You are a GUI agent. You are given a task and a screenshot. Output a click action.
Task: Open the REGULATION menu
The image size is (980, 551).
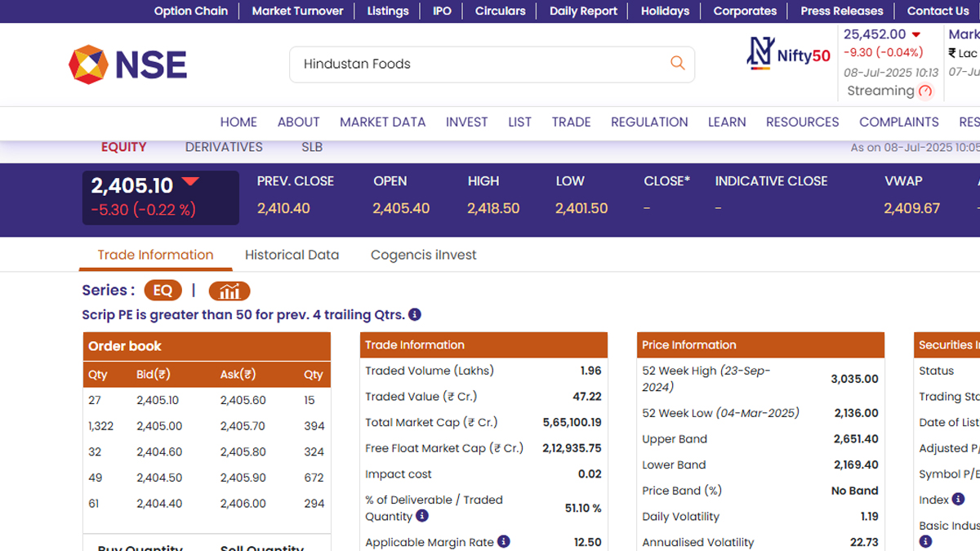coord(649,122)
